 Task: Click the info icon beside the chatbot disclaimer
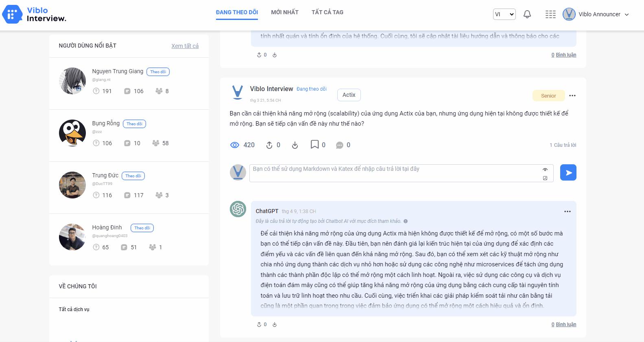(406, 221)
